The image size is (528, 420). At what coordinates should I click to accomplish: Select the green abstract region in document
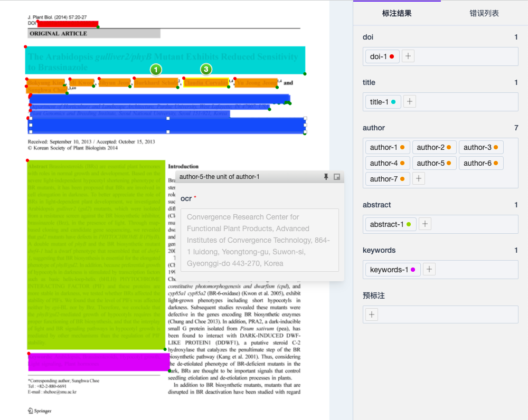(x=96, y=255)
